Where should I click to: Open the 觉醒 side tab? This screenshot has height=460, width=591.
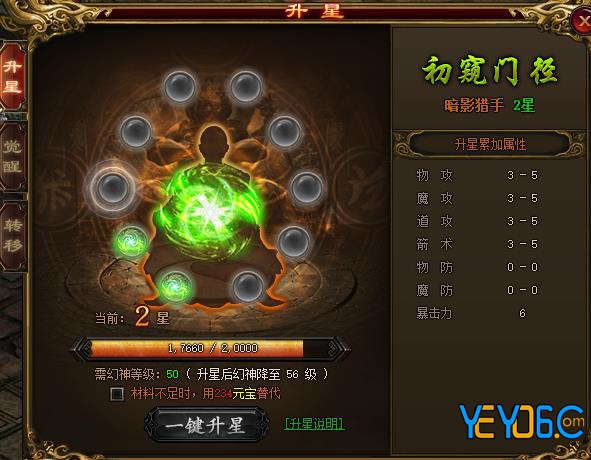coord(13,156)
